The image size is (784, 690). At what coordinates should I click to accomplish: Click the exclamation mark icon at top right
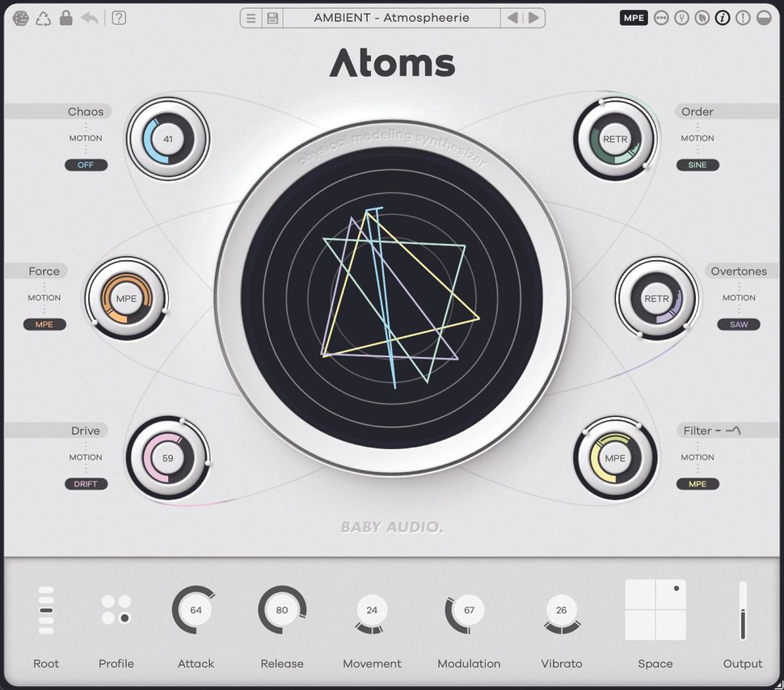point(742,17)
